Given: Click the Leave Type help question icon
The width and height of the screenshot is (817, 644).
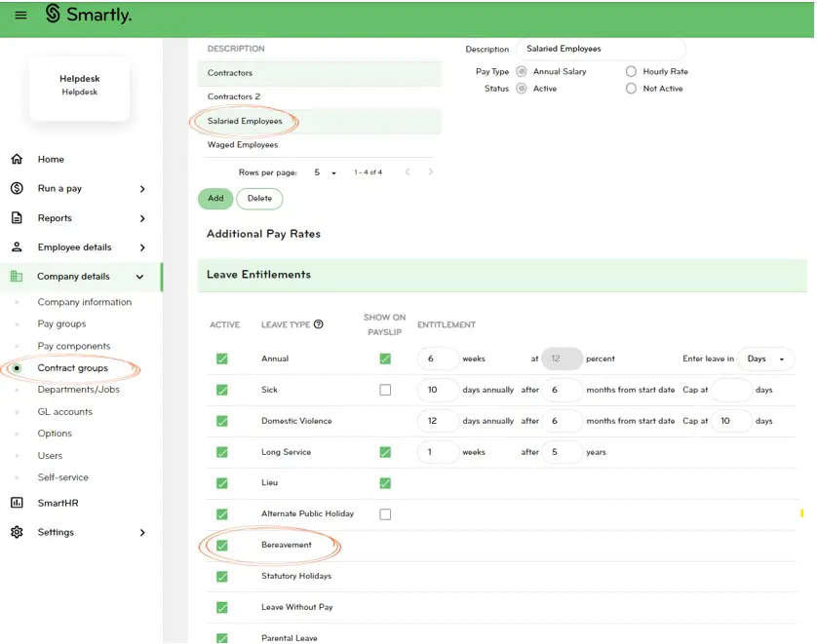Looking at the screenshot, I should (x=319, y=324).
